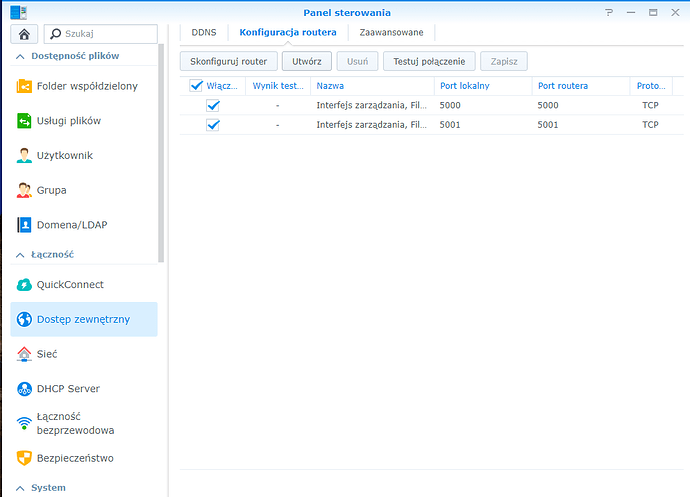Sort by the Port routera column header

coord(581,86)
